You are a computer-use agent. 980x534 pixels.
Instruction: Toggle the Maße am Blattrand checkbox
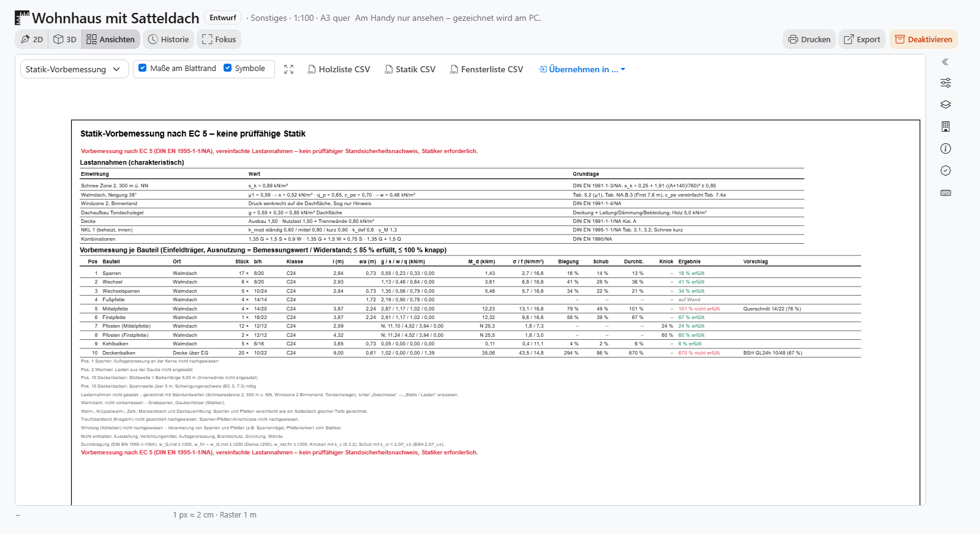coord(143,68)
